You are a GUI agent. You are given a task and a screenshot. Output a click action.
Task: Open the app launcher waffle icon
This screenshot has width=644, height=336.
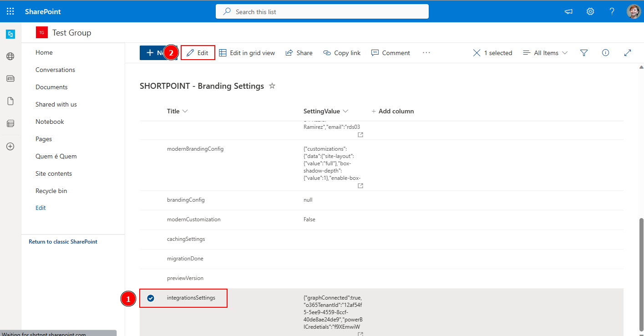click(x=10, y=11)
